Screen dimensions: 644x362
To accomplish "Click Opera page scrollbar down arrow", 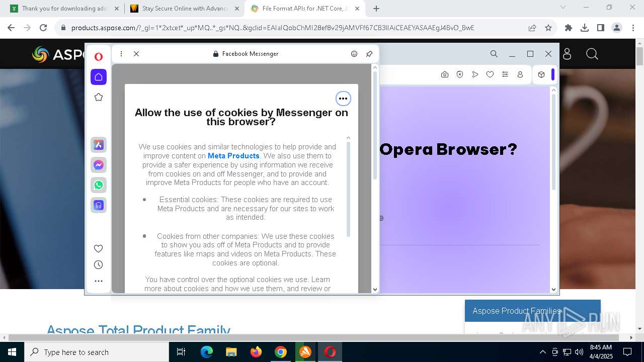I will pos(554,289).
